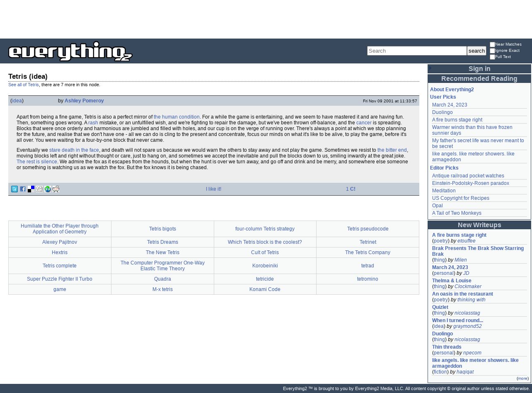Viewport: 532px width, 393px height.
Task: Open About Everything2 in Recommended Reading
Action: 452,90
